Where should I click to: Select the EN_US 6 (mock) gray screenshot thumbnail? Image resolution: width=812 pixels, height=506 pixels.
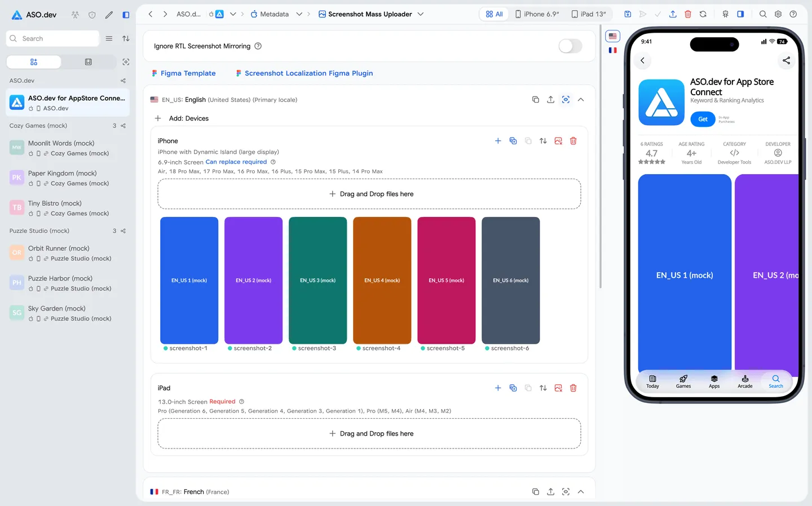(x=511, y=281)
